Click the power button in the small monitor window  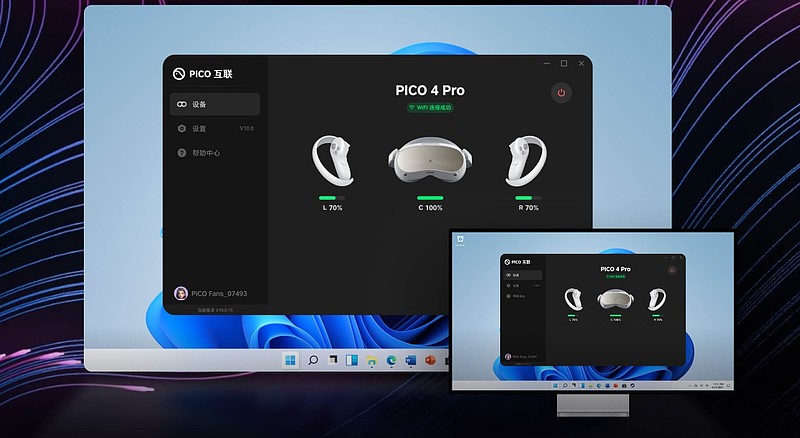(672, 270)
